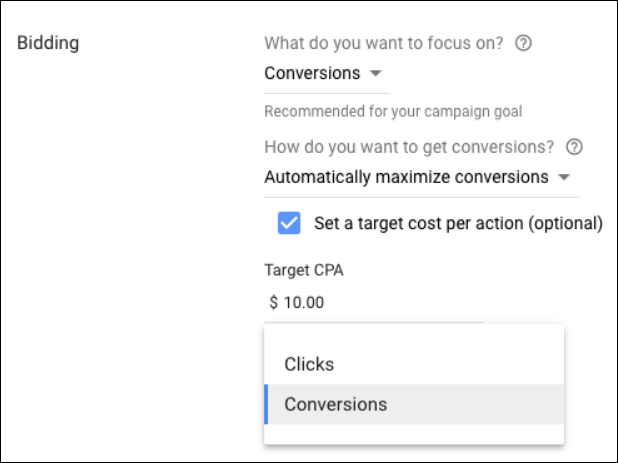Open help icon beside 'How do you want to get conversions?'
This screenshot has width=618, height=463.
tap(574, 147)
